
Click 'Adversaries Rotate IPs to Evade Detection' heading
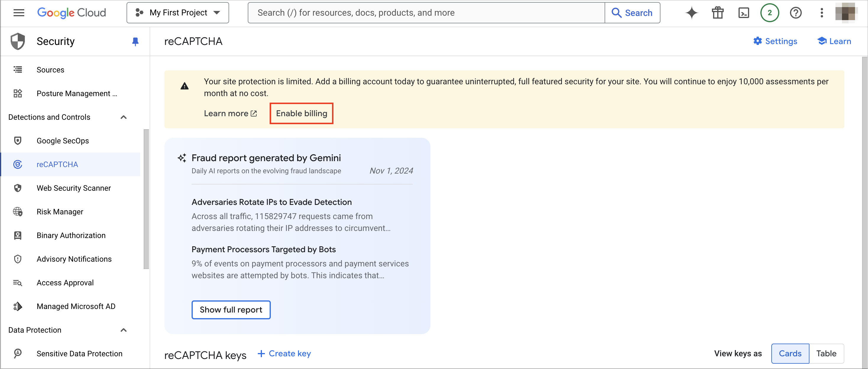point(272,202)
